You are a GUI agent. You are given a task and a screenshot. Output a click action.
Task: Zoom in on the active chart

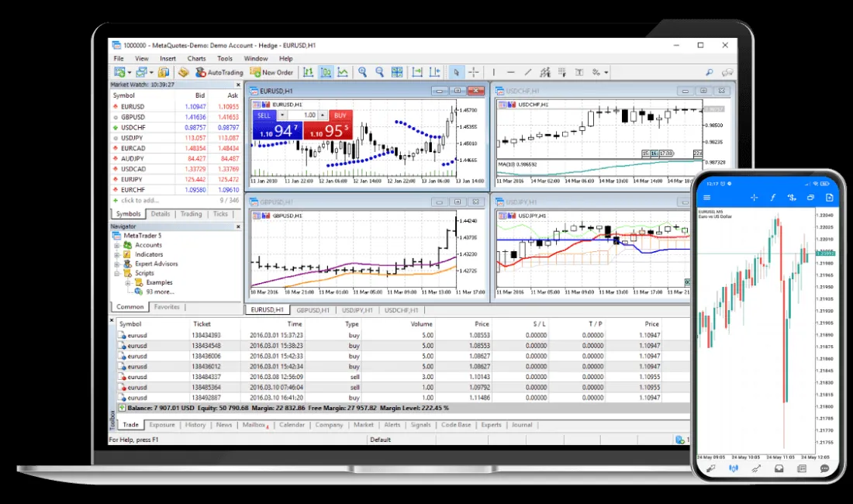(x=362, y=72)
